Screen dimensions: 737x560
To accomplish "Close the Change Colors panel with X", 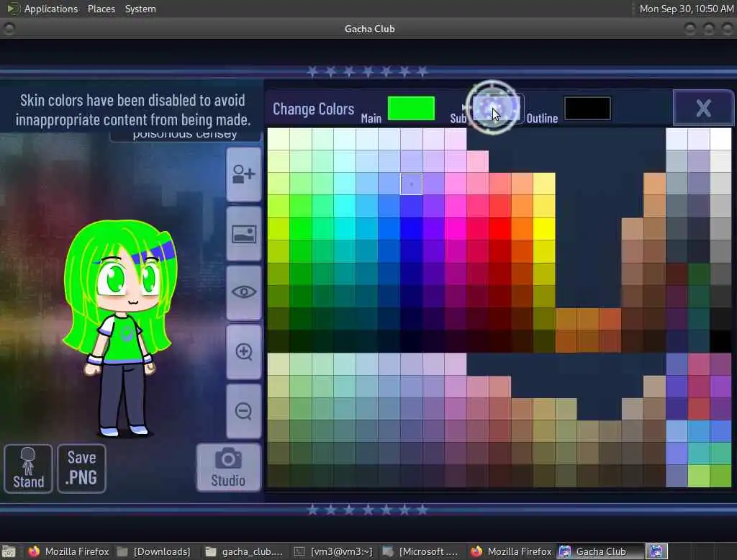I will coord(703,108).
